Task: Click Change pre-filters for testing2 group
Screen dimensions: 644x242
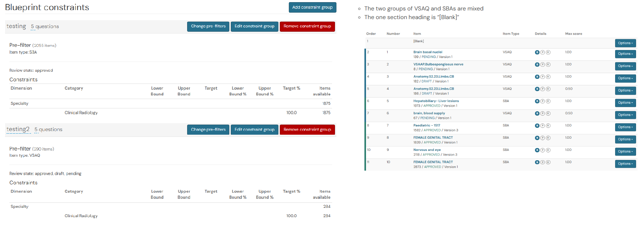Action: [x=208, y=130]
